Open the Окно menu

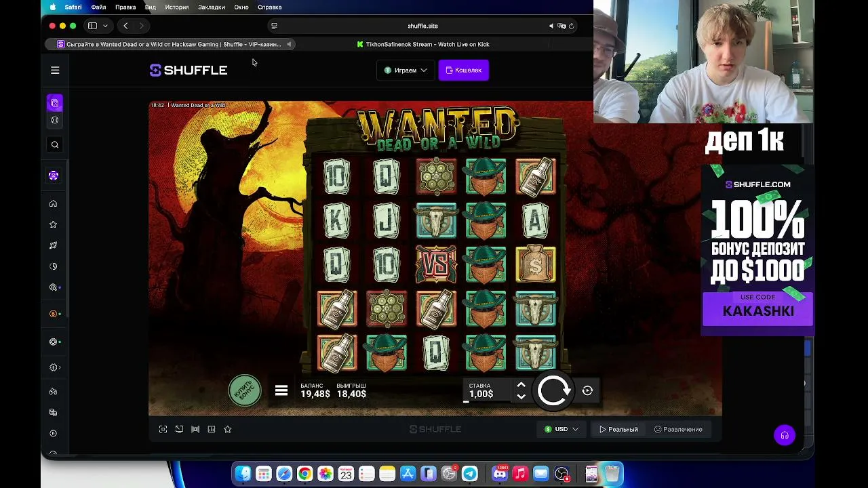[x=241, y=7]
